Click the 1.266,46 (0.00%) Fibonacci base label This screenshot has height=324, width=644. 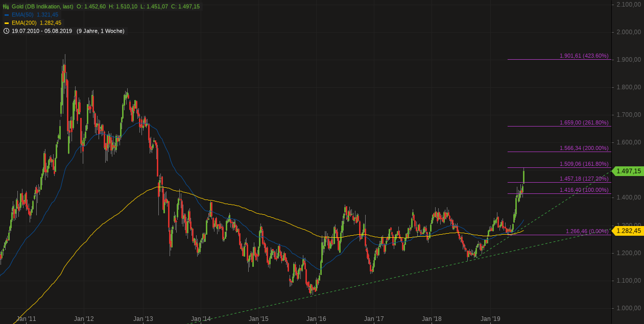pyautogui.click(x=586, y=231)
